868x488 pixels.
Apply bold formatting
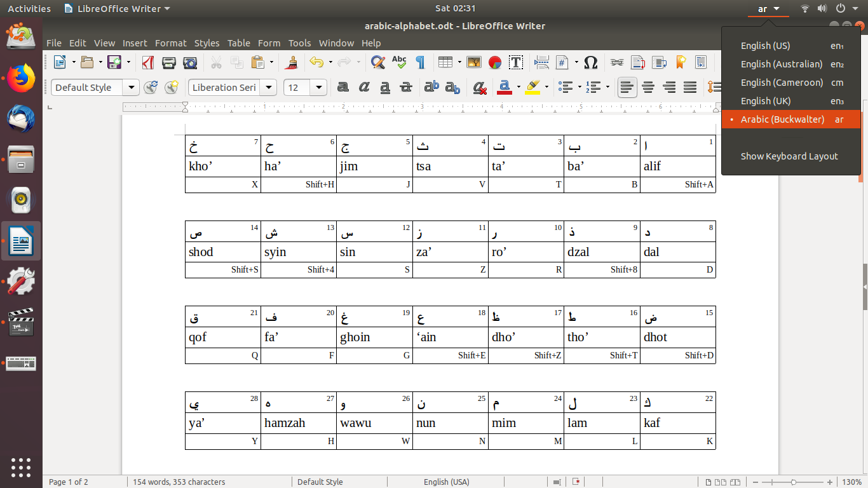(x=344, y=87)
